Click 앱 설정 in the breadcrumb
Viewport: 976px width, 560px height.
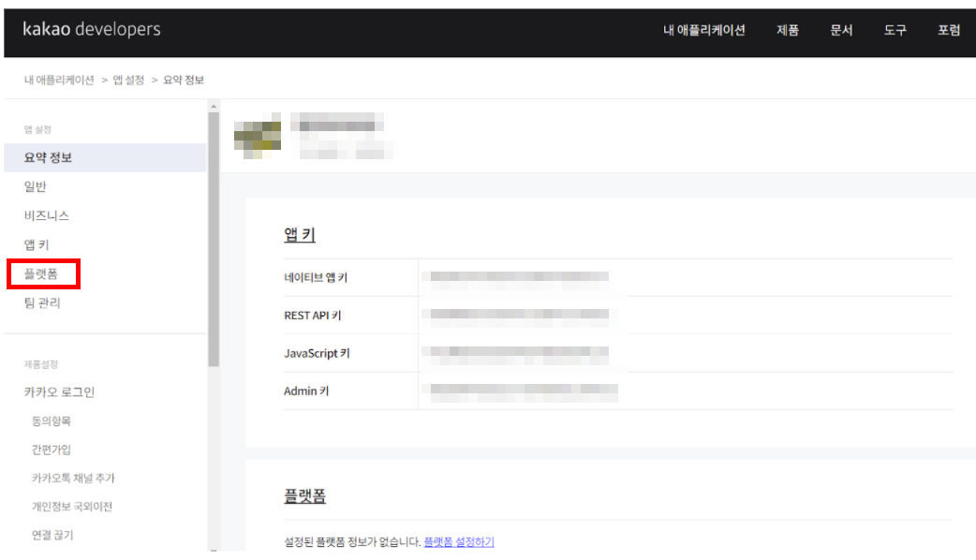(128, 80)
